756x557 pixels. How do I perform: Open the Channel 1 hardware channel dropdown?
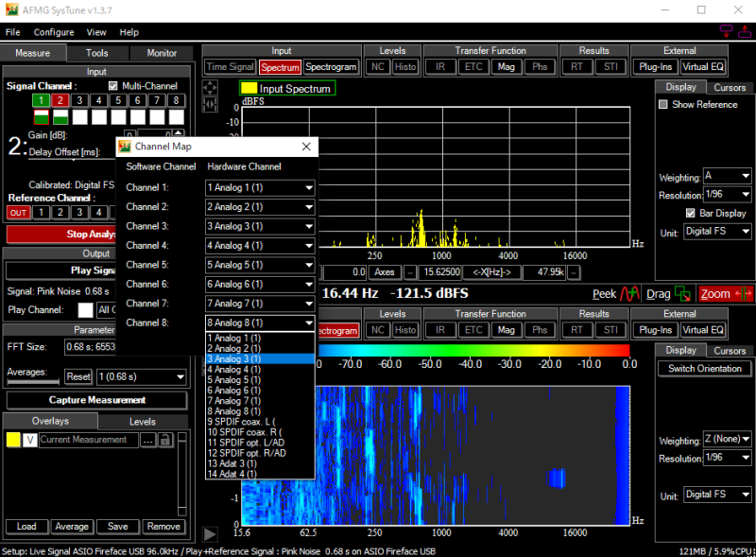(x=260, y=187)
